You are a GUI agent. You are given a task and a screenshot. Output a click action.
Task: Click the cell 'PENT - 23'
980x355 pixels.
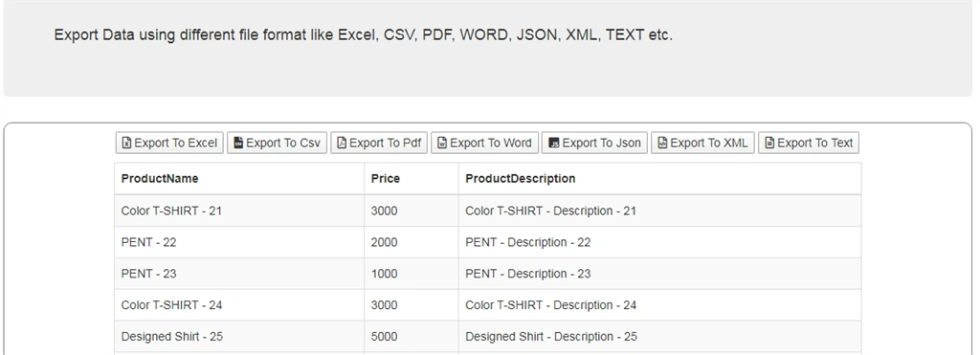(x=239, y=274)
